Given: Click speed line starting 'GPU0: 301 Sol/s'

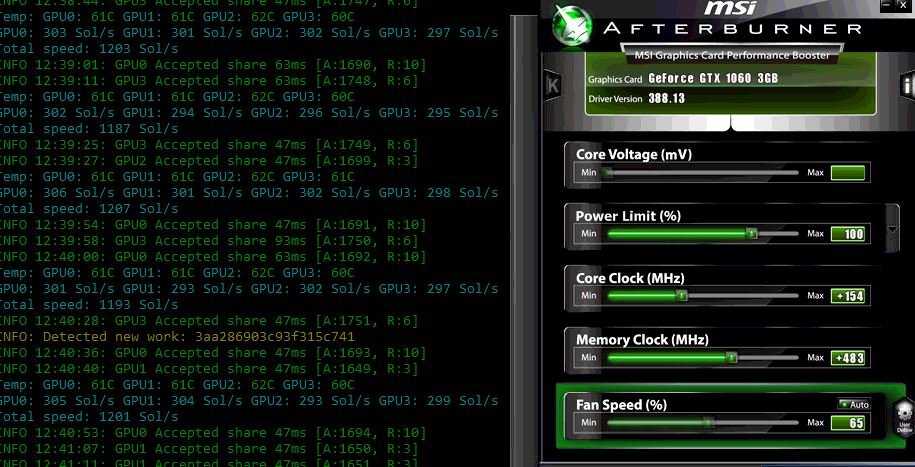Looking at the screenshot, I should point(249,288).
